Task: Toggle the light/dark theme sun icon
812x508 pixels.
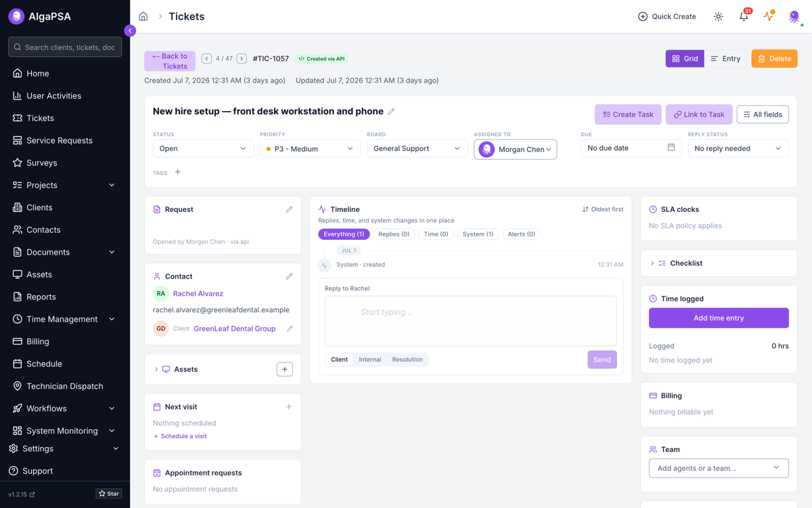Action: [719, 16]
